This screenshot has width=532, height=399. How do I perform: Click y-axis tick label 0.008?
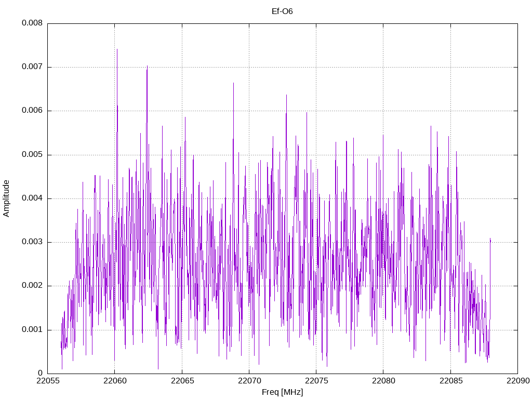pyautogui.click(x=32, y=23)
